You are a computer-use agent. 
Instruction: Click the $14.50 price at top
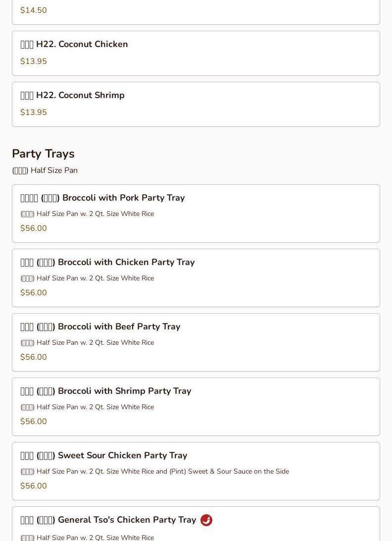tap(34, 10)
